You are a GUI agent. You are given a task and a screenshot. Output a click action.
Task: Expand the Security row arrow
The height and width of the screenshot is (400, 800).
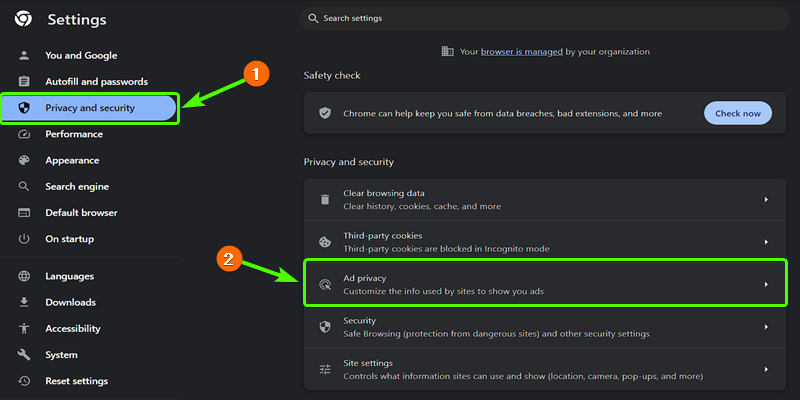pos(766,327)
